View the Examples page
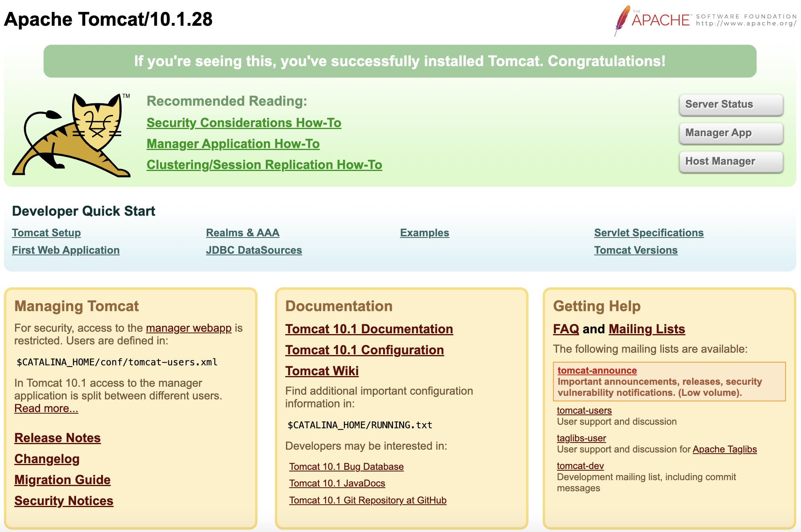The image size is (801, 532). coord(424,233)
